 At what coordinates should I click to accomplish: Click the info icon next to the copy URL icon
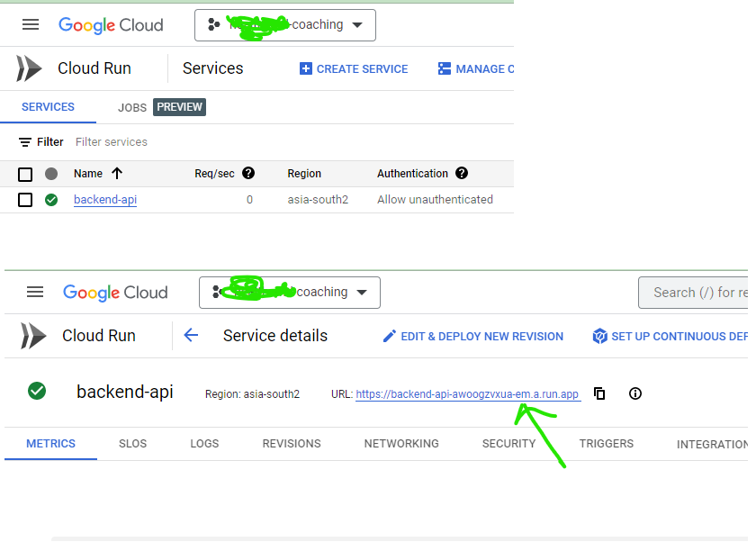click(x=635, y=393)
